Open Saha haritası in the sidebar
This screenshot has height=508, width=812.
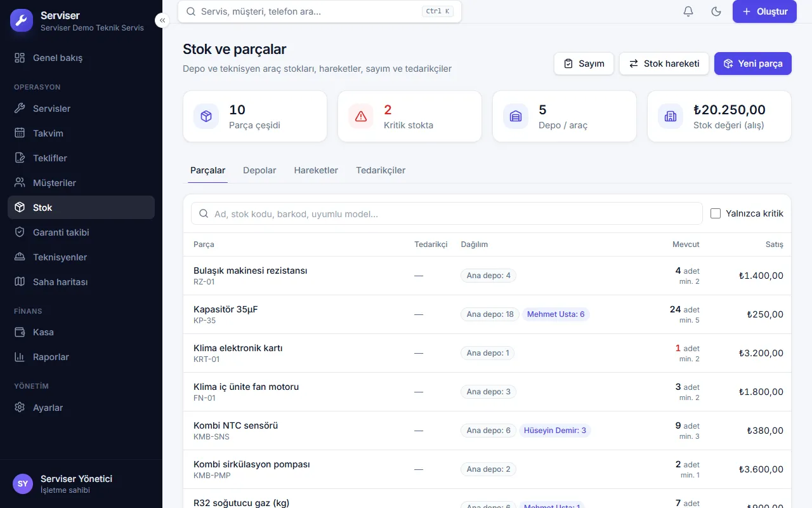[x=81, y=282]
